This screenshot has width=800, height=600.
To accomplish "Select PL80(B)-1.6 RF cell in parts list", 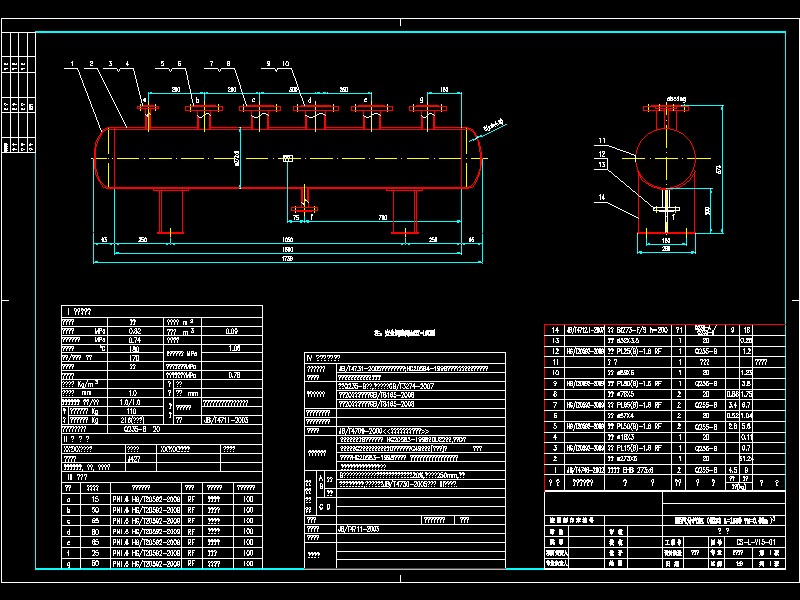I will (637, 384).
